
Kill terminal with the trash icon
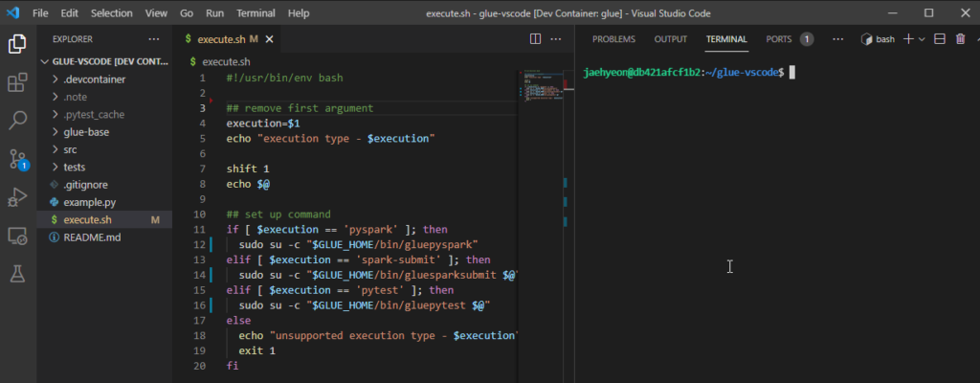[961, 39]
